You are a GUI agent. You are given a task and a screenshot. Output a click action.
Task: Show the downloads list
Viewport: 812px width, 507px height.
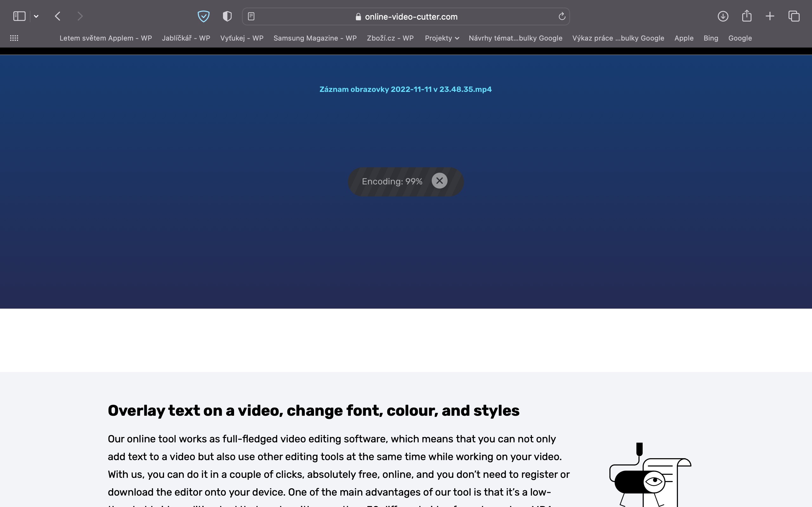pyautogui.click(x=723, y=16)
